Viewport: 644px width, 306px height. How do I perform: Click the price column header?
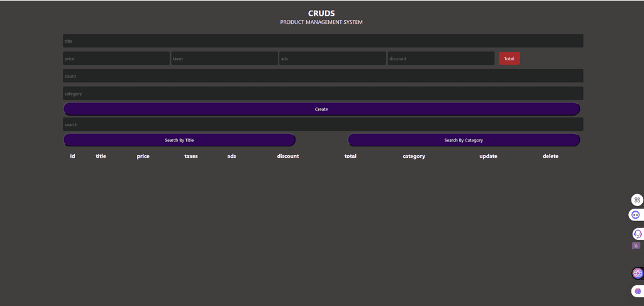click(143, 156)
